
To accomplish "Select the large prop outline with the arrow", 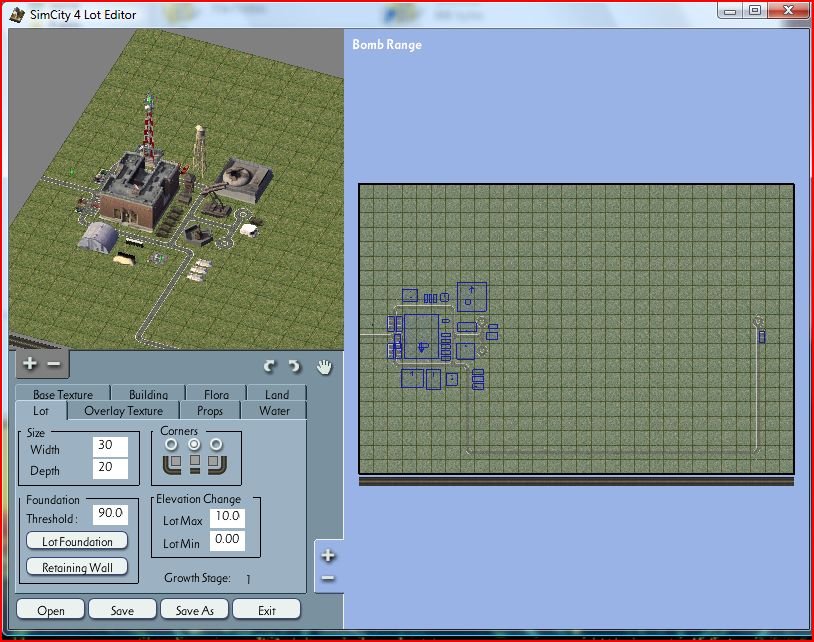I will click(x=472, y=297).
